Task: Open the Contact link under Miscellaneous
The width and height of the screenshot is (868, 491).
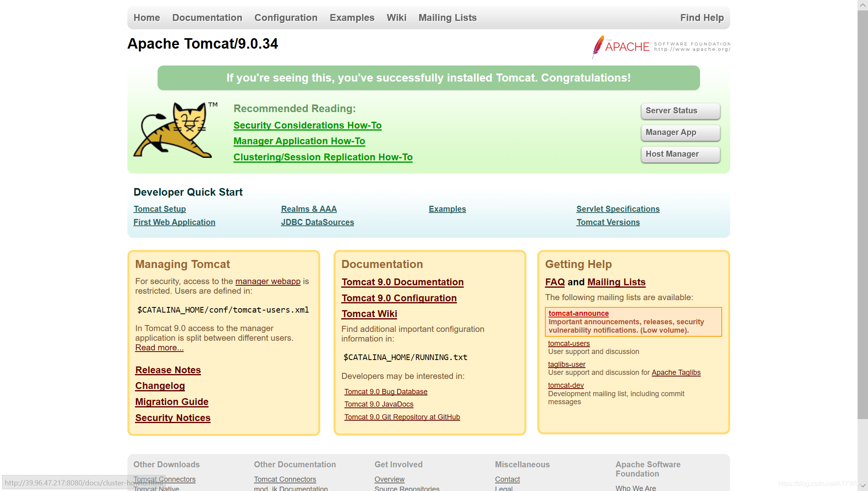Action: tap(508, 479)
